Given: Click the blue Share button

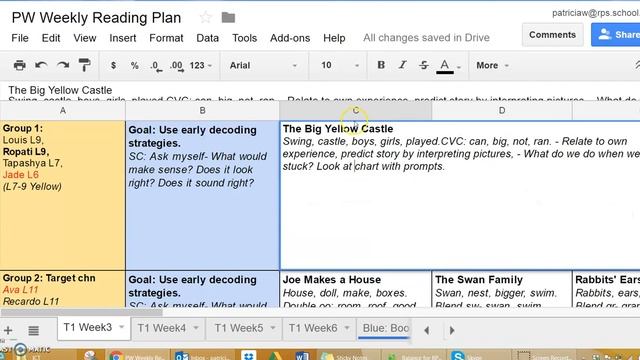Looking at the screenshot, I should pos(616,35).
